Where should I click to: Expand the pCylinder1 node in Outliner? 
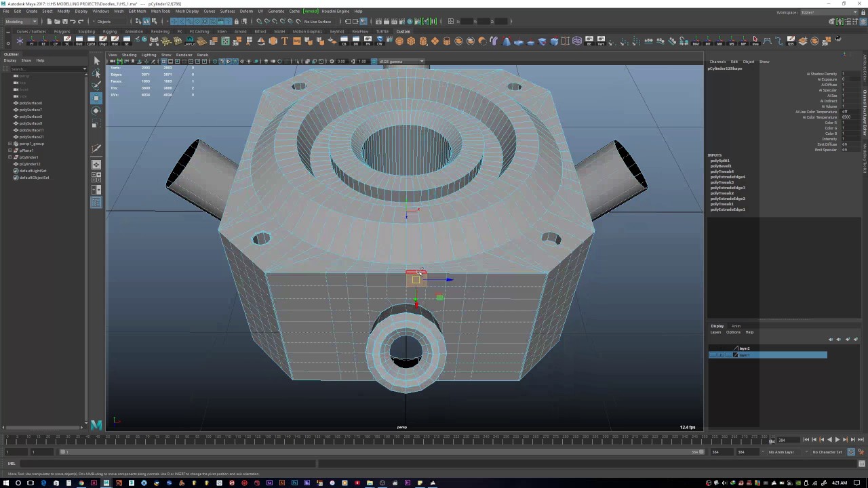click(x=9, y=157)
